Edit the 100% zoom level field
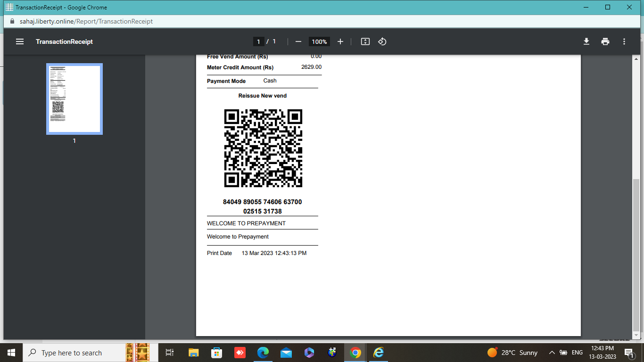 click(319, 41)
